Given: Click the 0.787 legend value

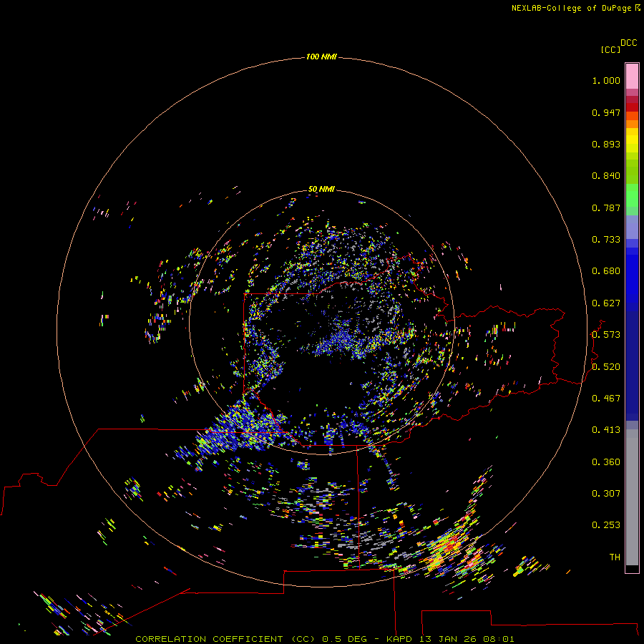Looking at the screenshot, I should pos(606,208).
